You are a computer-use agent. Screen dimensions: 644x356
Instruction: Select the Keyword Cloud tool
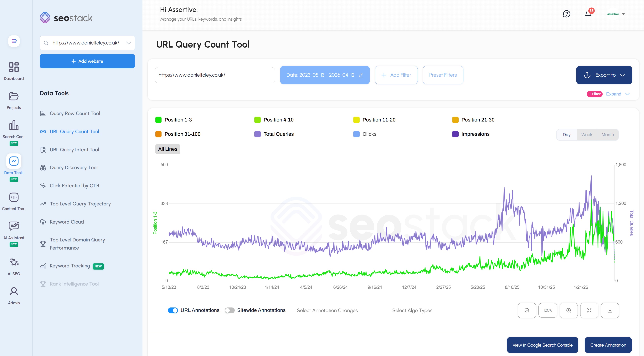pyautogui.click(x=66, y=222)
